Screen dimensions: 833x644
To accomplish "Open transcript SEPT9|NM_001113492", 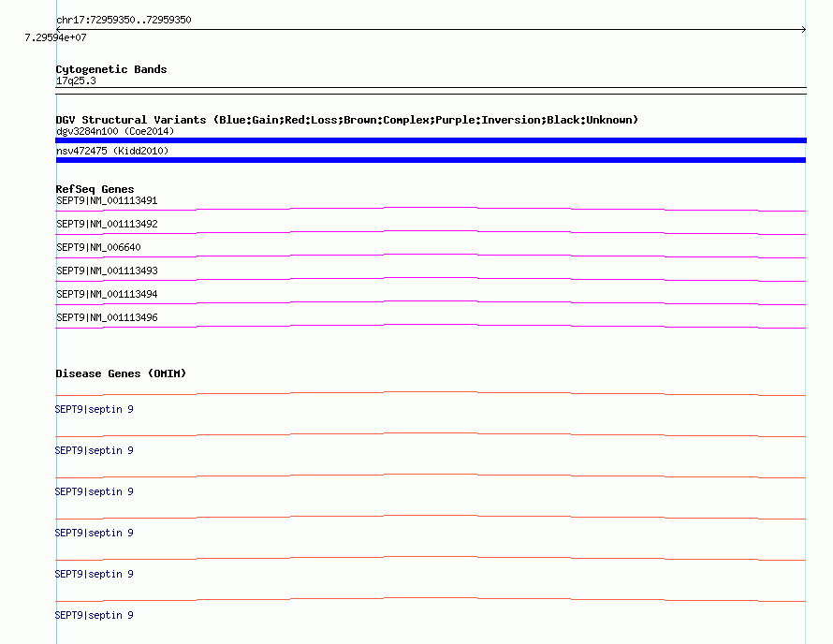I will click(x=107, y=225).
